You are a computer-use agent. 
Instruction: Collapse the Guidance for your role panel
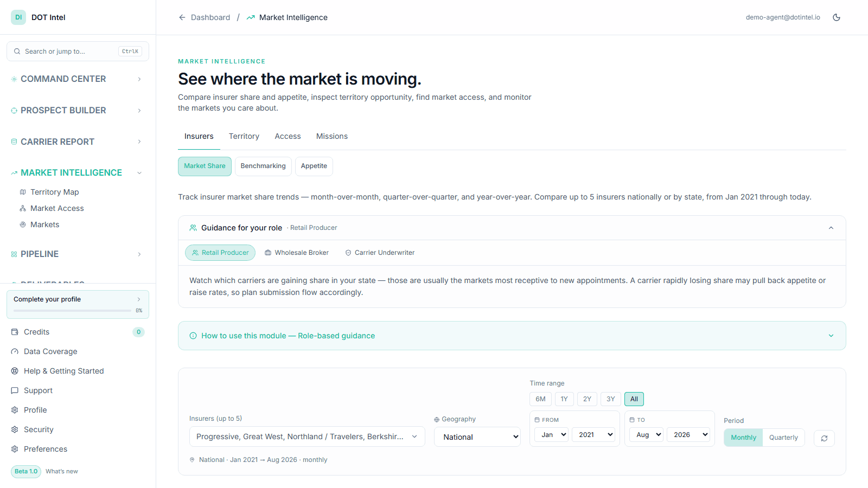pos(831,228)
